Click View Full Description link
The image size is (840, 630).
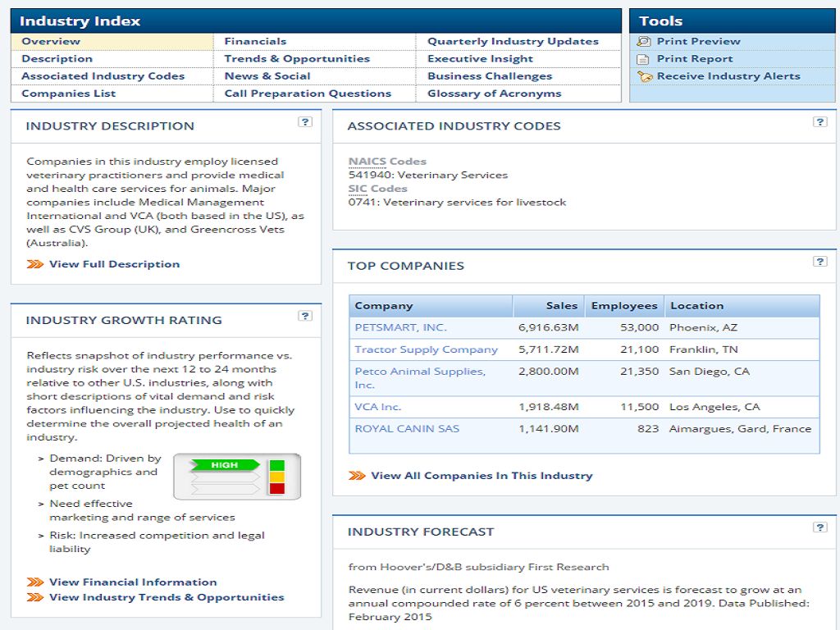[114, 264]
